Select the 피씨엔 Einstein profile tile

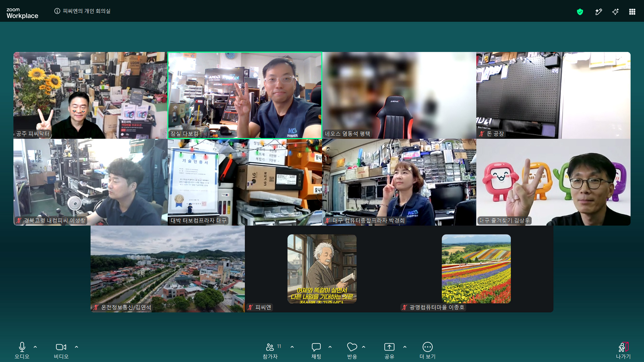(322, 269)
